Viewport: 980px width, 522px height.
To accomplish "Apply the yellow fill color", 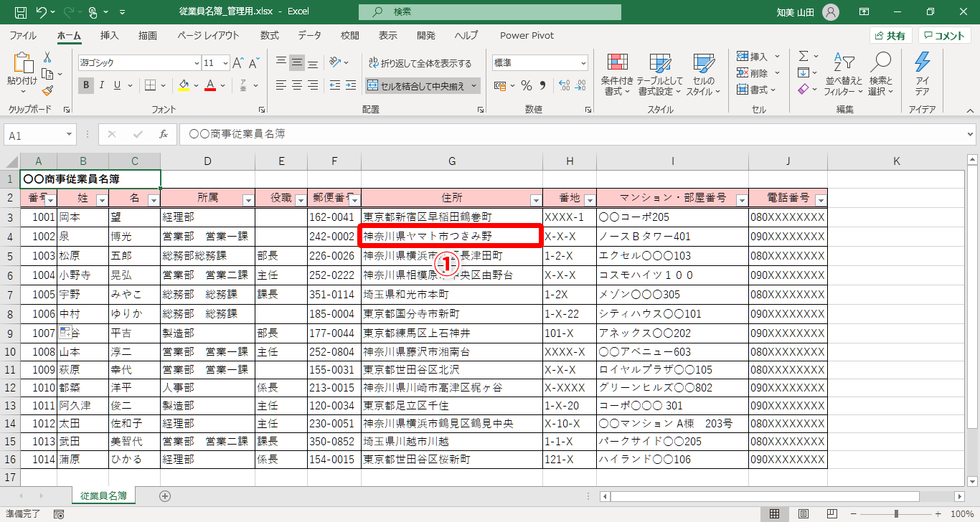I will pos(184,85).
